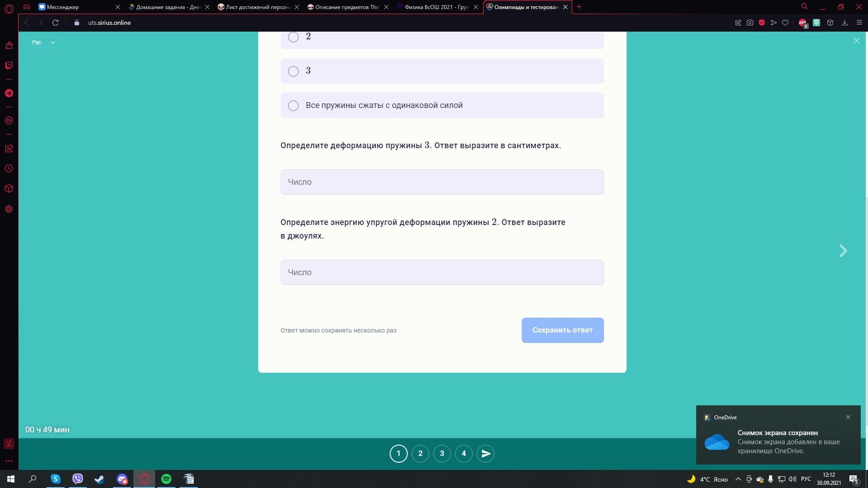Go to question 3 in the bottom navigation
868x488 pixels.
[442, 454]
